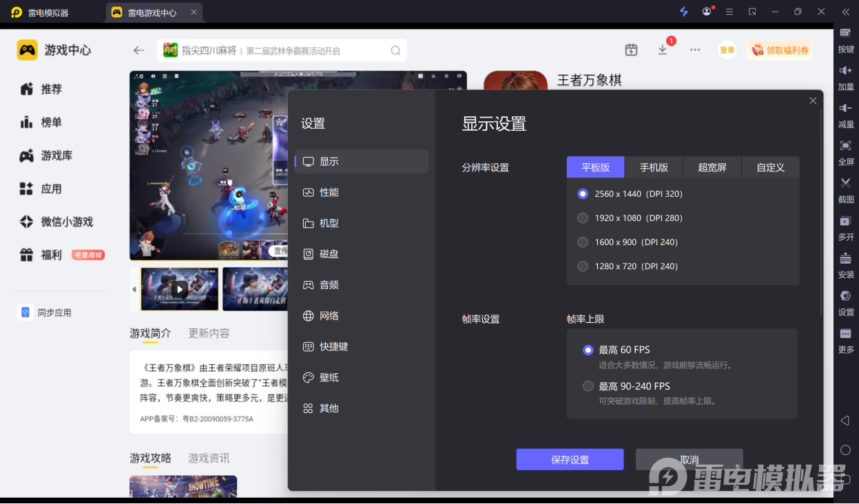Open 设置 from the right sidebar
This screenshot has width=859, height=504.
(x=846, y=303)
